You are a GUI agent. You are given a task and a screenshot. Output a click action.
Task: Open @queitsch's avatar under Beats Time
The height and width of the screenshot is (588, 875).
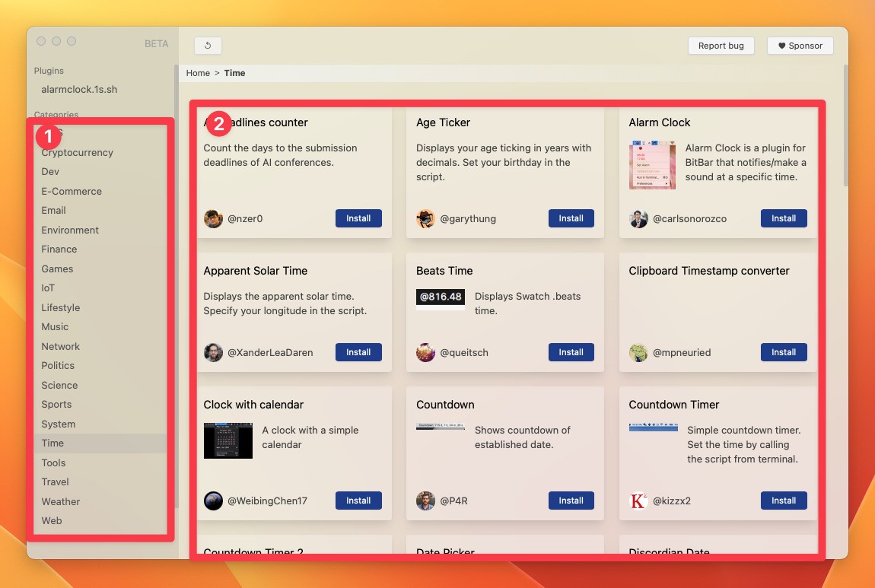(x=425, y=352)
